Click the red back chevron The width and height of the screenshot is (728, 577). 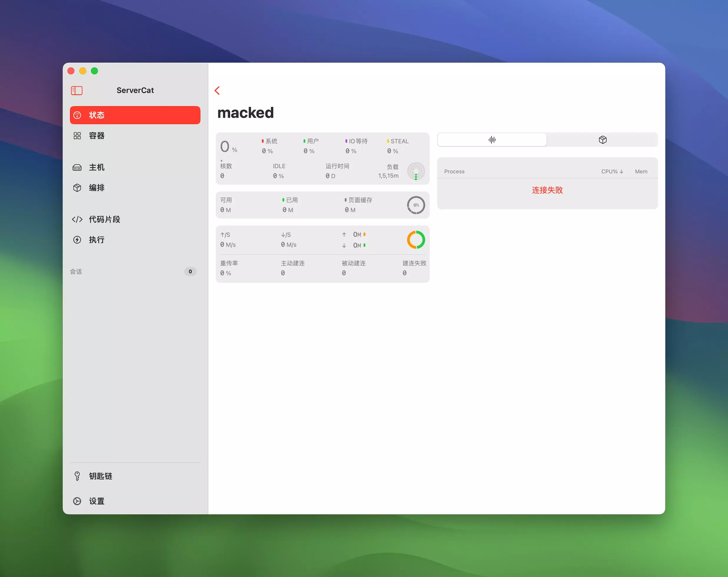pyautogui.click(x=217, y=90)
